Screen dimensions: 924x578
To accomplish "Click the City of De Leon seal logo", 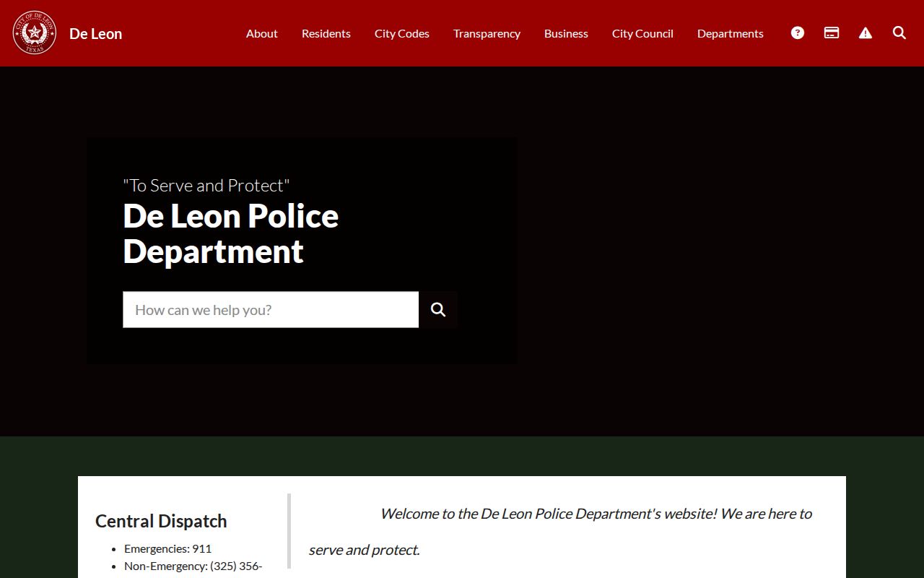I will [35, 33].
